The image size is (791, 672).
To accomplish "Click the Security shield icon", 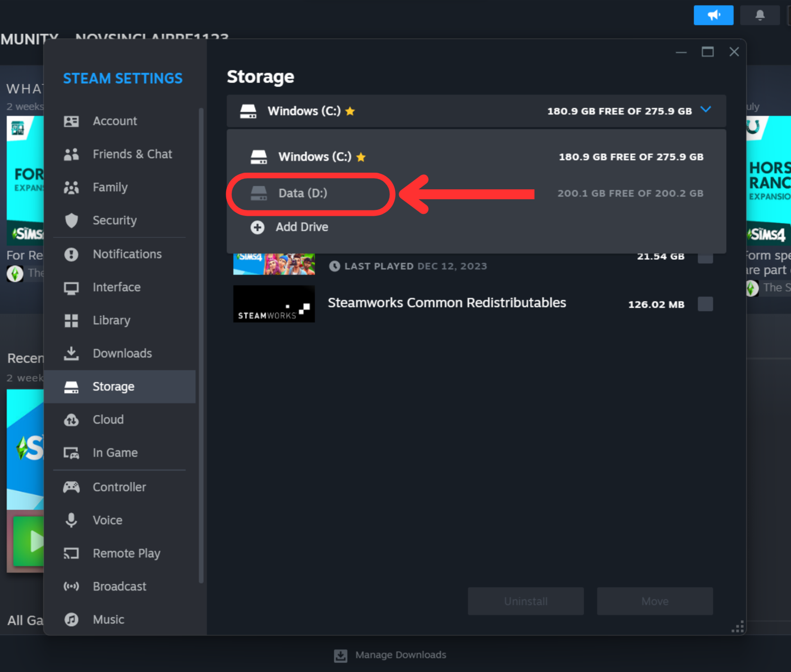I will pos(71,220).
